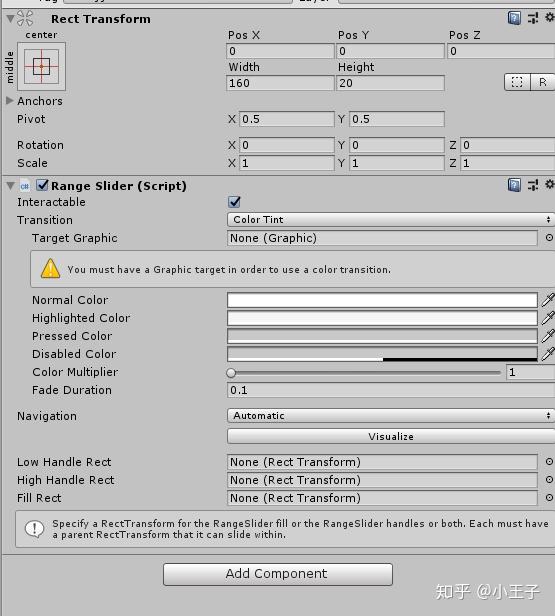Screen dimensions: 555x616
Task: Click the Pos X input field
Action: pos(280,51)
